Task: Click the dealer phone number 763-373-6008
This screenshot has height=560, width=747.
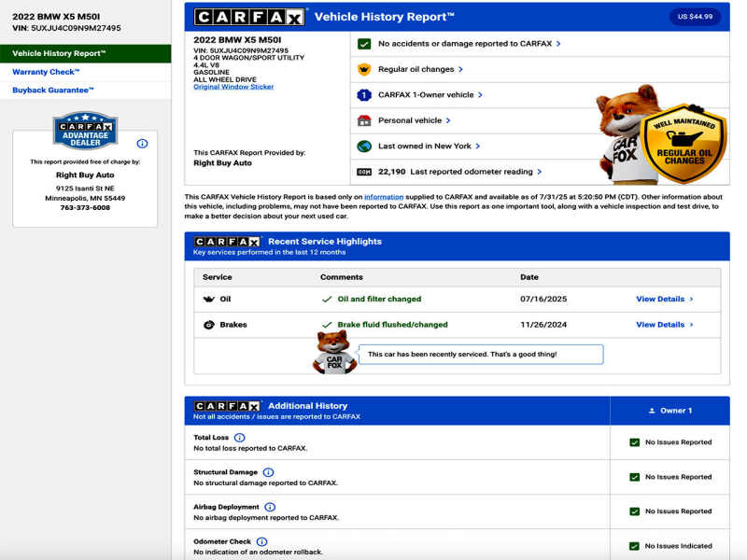Action: (x=85, y=207)
